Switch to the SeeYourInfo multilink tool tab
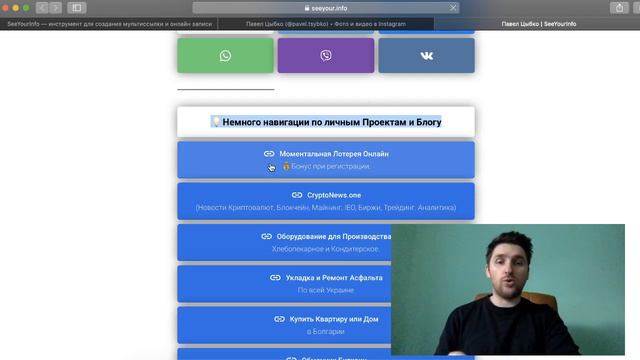Viewport: 640px width, 360px height. point(109,24)
